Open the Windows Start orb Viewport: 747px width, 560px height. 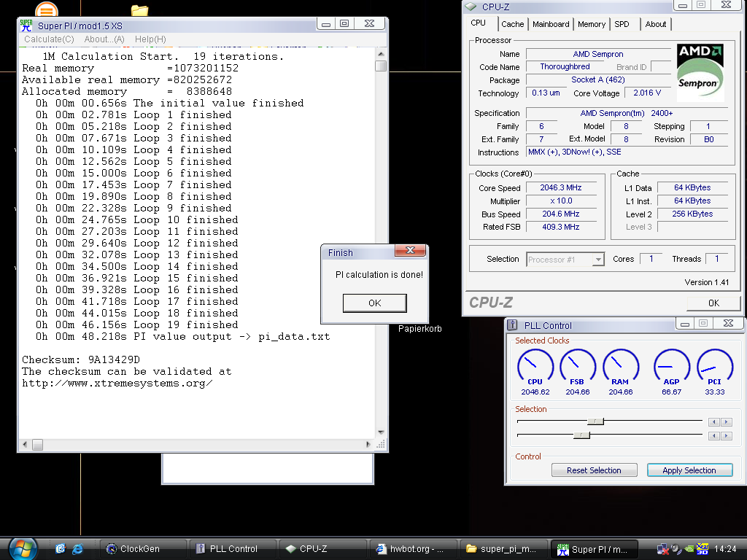pos(23,549)
